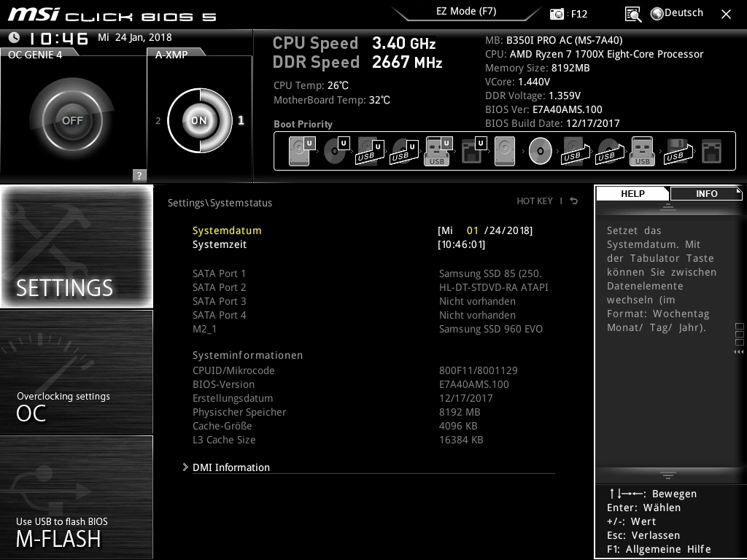Open the HELP tab
This screenshot has width=747, height=560.
632,194
